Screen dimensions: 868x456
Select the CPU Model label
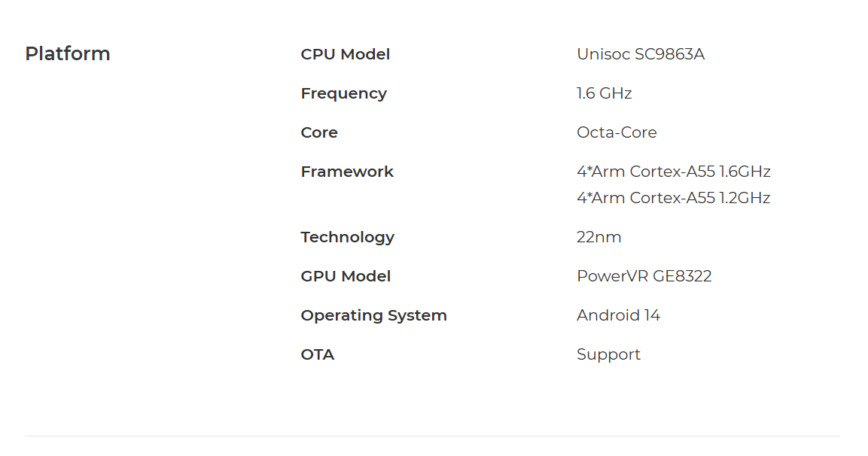point(346,54)
